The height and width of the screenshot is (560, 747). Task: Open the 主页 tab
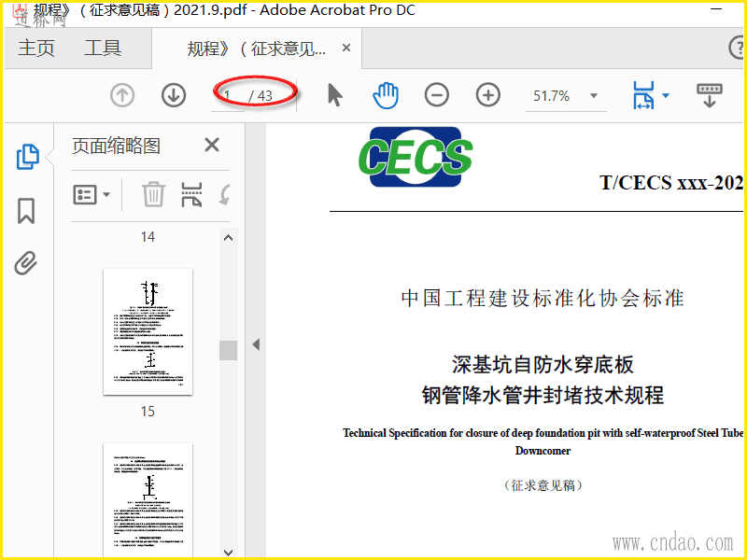(36, 49)
